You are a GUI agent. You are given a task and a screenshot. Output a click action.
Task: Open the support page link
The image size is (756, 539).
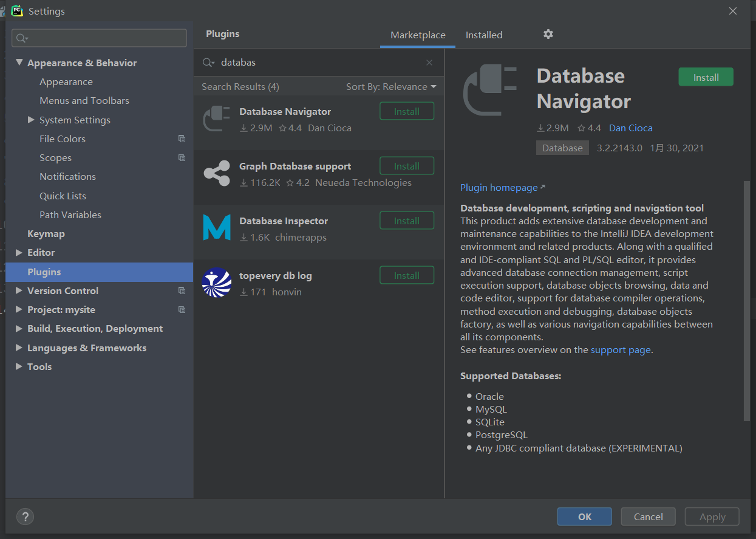tap(621, 349)
